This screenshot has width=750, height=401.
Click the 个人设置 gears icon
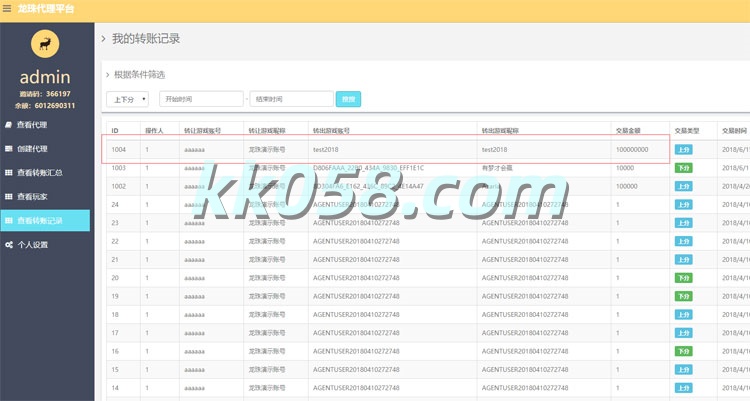9,245
